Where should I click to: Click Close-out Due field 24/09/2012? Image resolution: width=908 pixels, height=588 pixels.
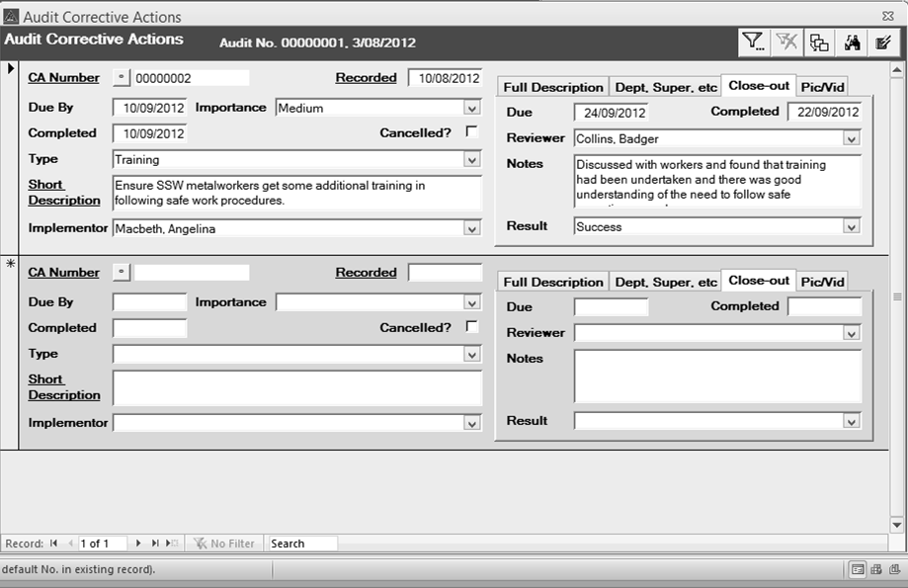[611, 113]
